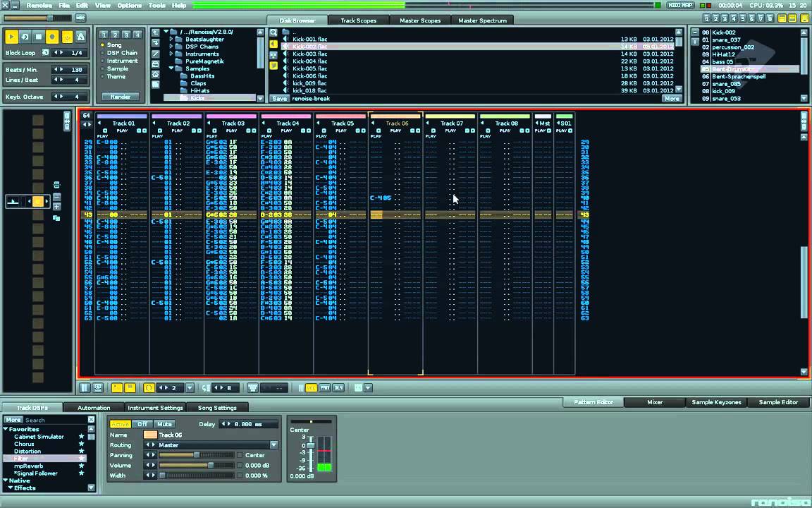Click the Render button
Image resolution: width=812 pixels, height=508 pixels.
[x=120, y=97]
